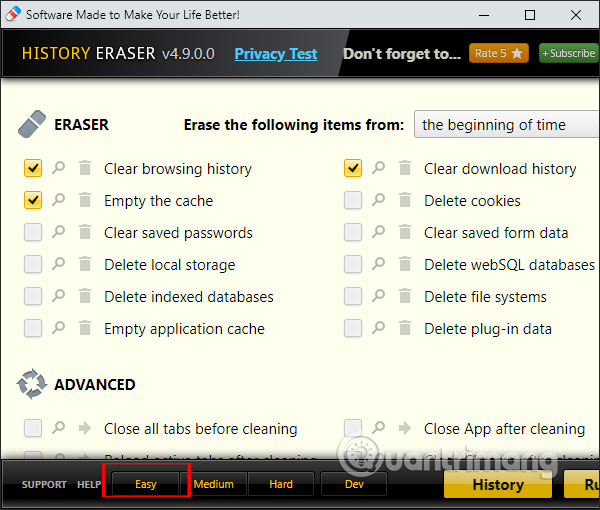Click trash icon for Delete webSQL databases
This screenshot has width=600, height=510.
tap(405, 264)
